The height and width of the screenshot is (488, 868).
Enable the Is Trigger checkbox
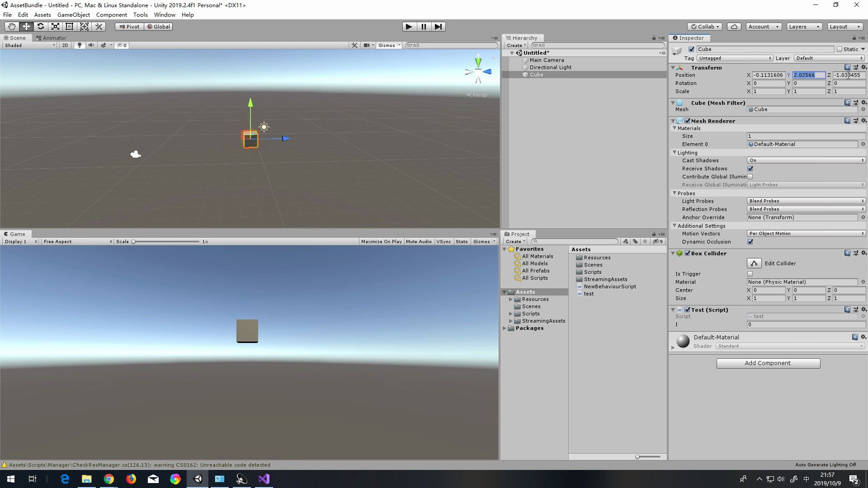(750, 274)
